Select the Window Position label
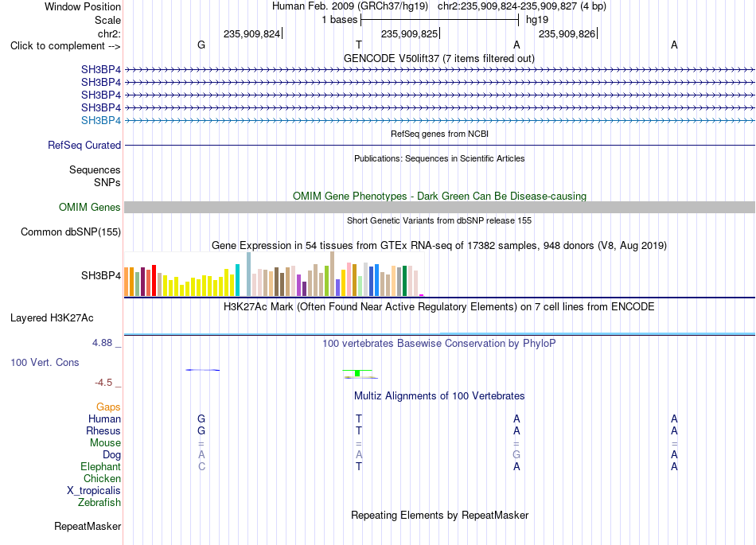Viewport: 756px width, 545px height. coord(83,6)
